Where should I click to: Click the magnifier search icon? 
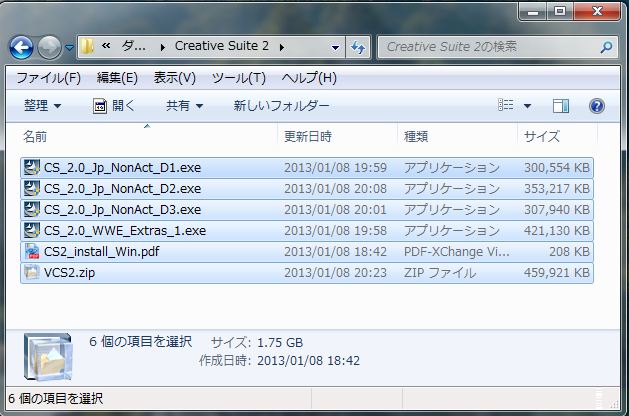coord(606,47)
